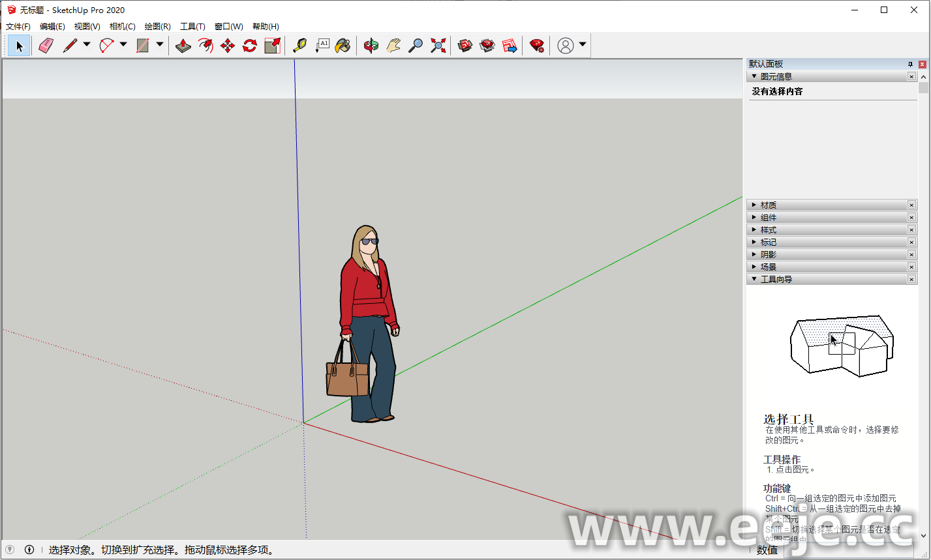Open the 相机(C) menu
The height and width of the screenshot is (560, 931).
[x=123, y=27]
